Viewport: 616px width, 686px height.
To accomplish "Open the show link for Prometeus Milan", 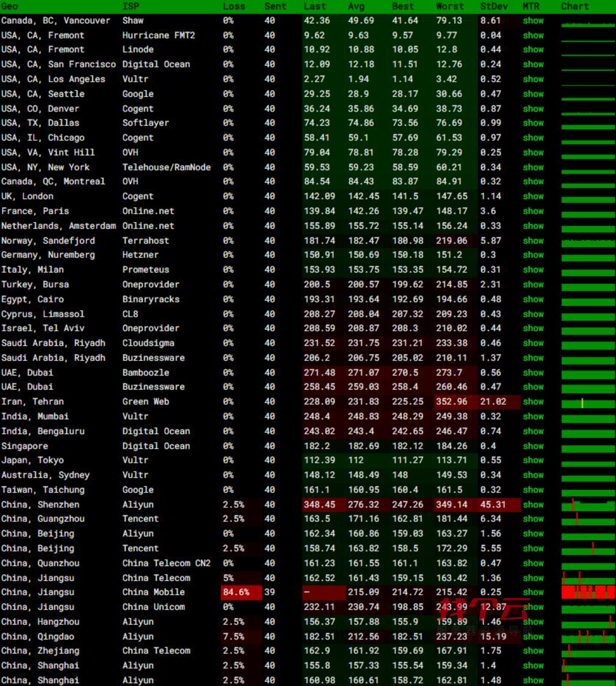I will click(533, 270).
